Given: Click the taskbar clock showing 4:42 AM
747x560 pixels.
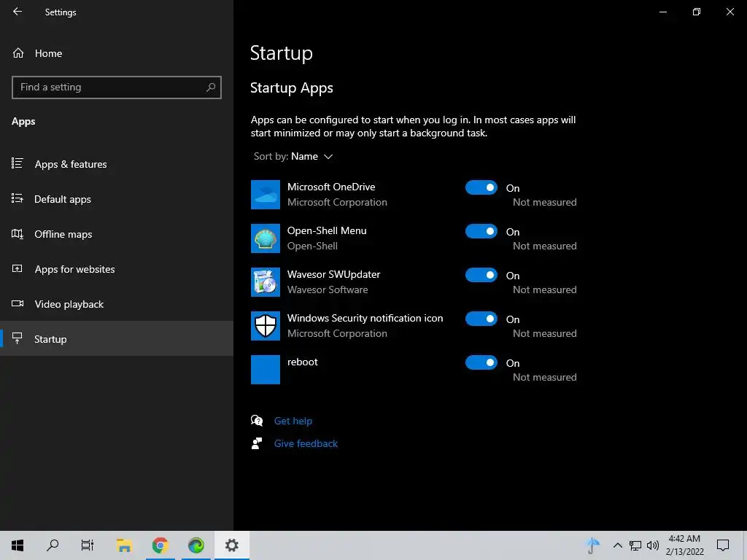Looking at the screenshot, I should pos(684,545).
